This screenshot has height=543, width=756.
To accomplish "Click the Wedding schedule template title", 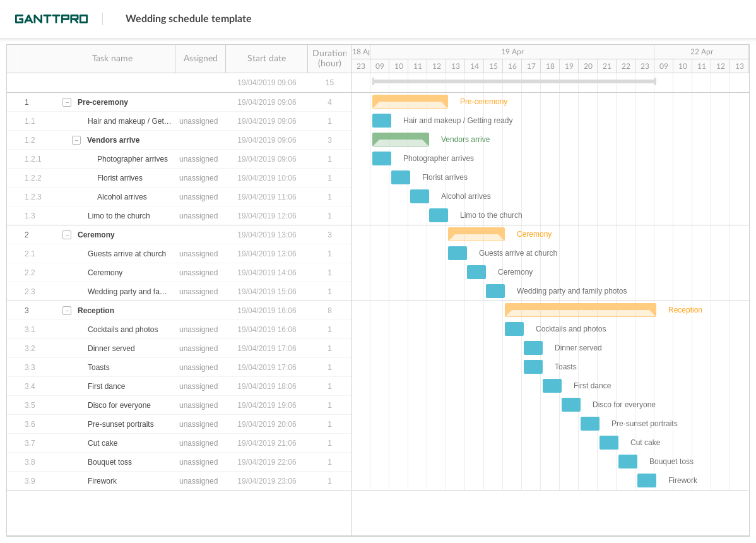I will (x=188, y=18).
